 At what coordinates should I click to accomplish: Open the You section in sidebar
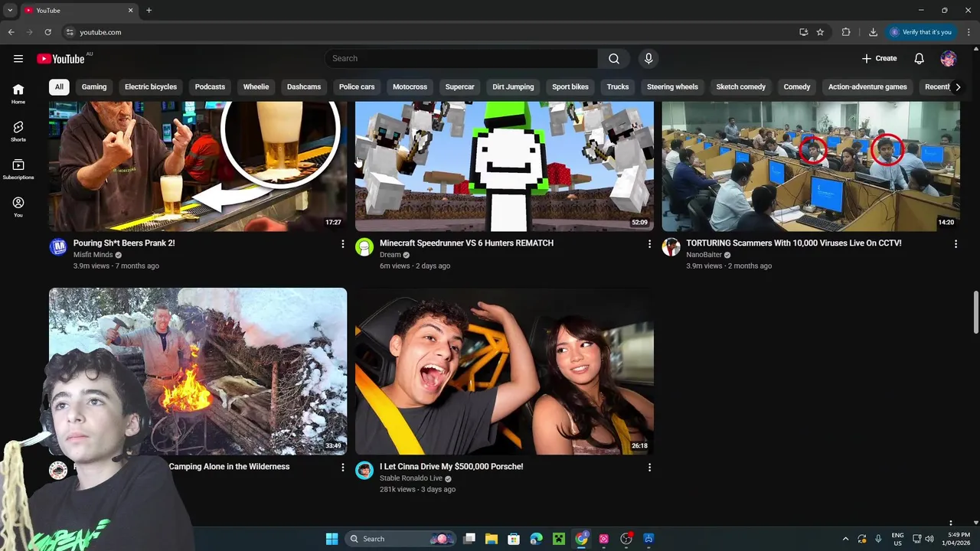pyautogui.click(x=18, y=207)
